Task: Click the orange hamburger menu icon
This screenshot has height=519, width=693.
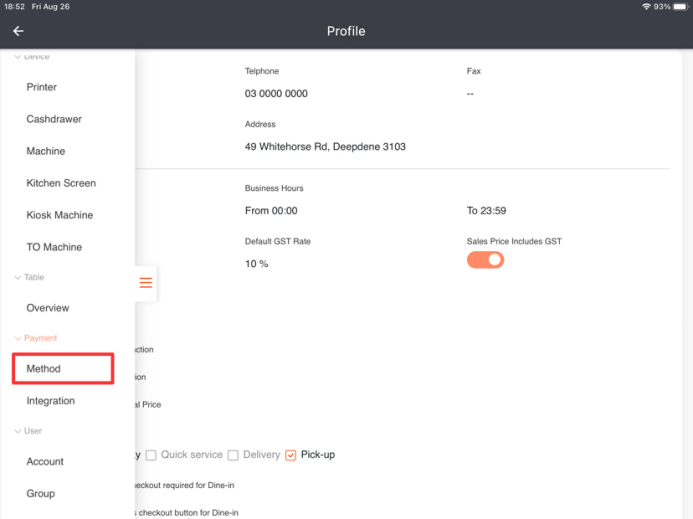Action: (x=146, y=283)
